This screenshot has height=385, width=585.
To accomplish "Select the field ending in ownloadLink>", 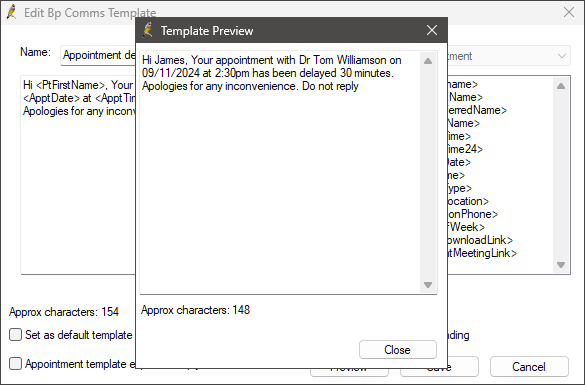I will click(480, 240).
